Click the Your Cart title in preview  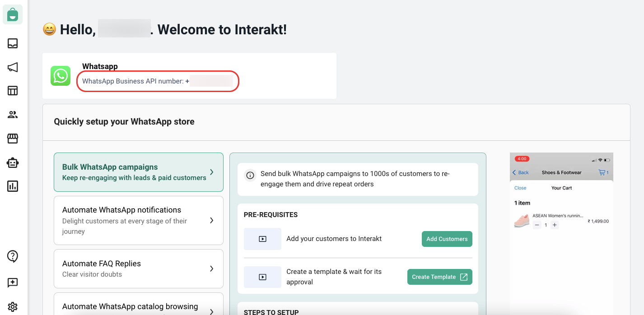point(562,188)
